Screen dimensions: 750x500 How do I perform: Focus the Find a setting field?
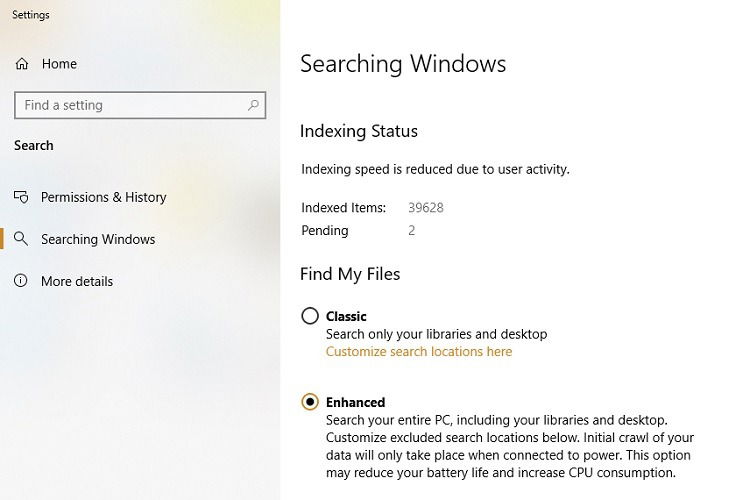point(140,105)
